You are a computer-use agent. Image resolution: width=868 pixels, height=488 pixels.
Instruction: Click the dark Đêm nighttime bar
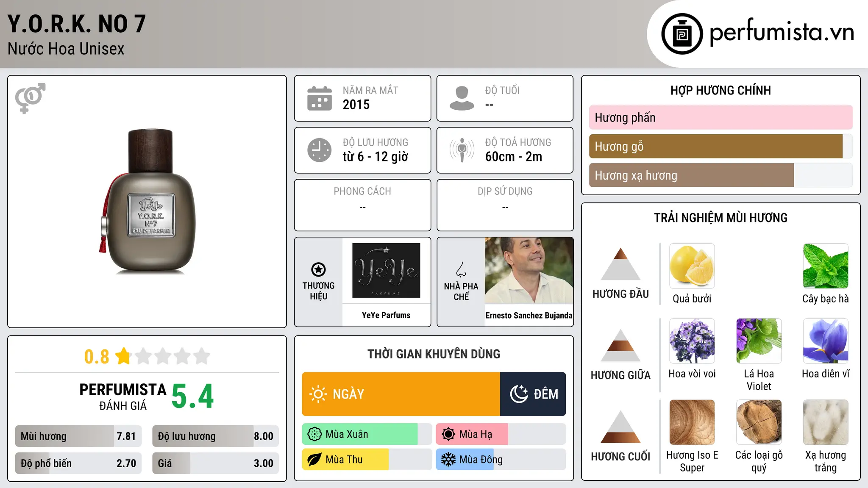[533, 394]
